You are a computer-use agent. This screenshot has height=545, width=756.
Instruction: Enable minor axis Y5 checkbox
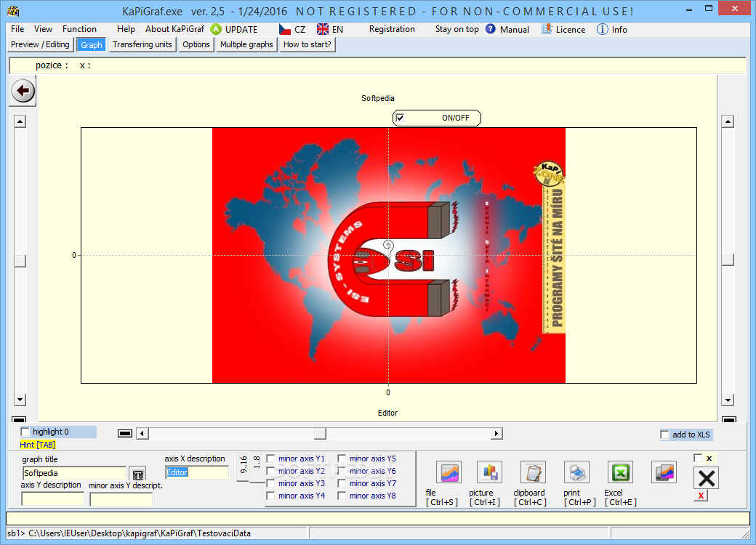pyautogui.click(x=342, y=459)
